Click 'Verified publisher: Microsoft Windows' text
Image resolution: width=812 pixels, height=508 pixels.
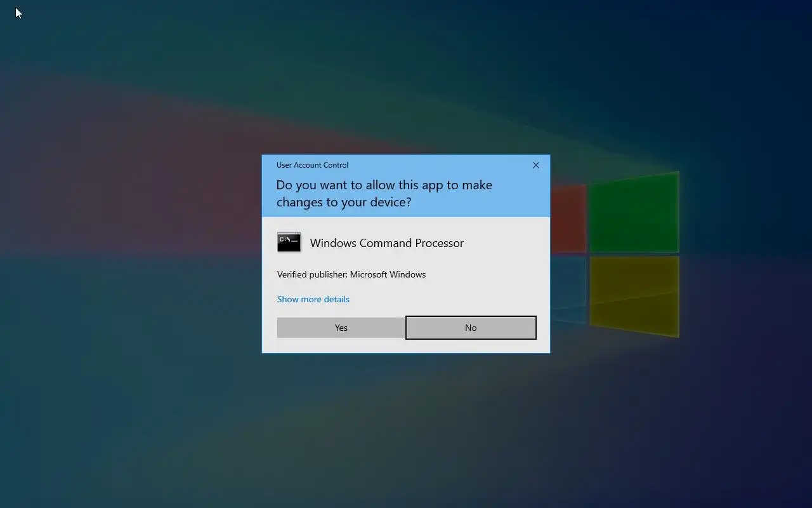pos(351,274)
